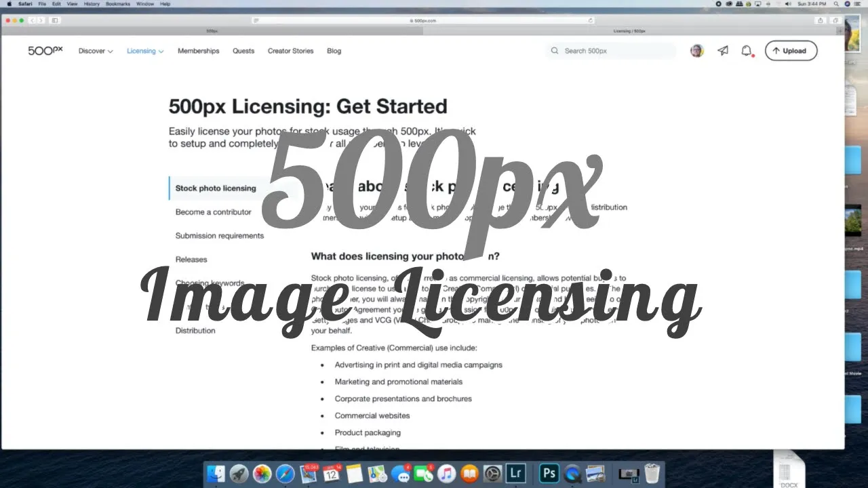Open Spotlight search in menu bar
This screenshot has width=868, height=488.
click(x=837, y=4)
